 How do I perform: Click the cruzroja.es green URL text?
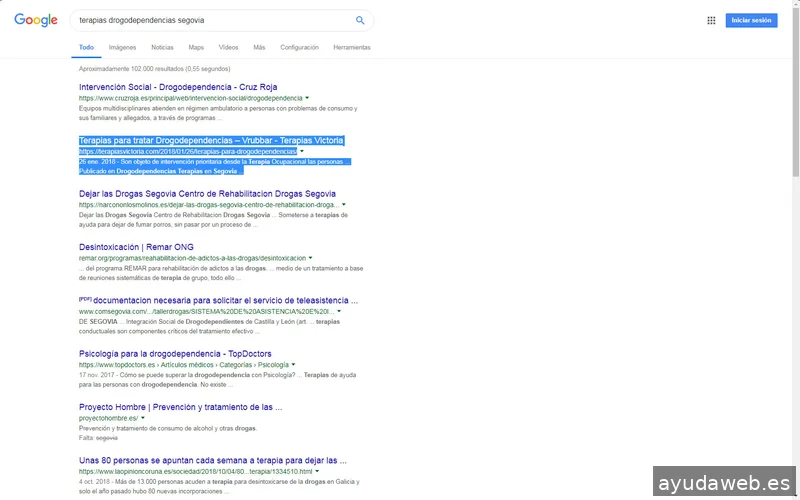click(x=190, y=98)
